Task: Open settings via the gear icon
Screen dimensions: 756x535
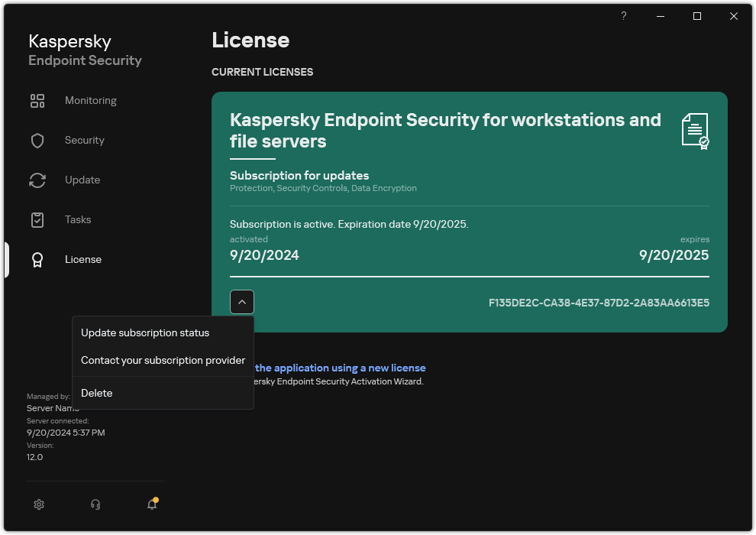Action: [39, 504]
